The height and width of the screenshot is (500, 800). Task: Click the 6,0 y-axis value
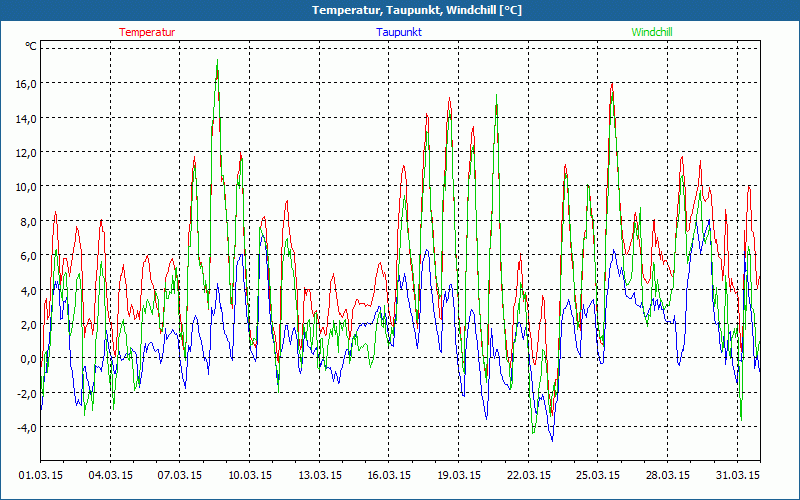(29, 256)
